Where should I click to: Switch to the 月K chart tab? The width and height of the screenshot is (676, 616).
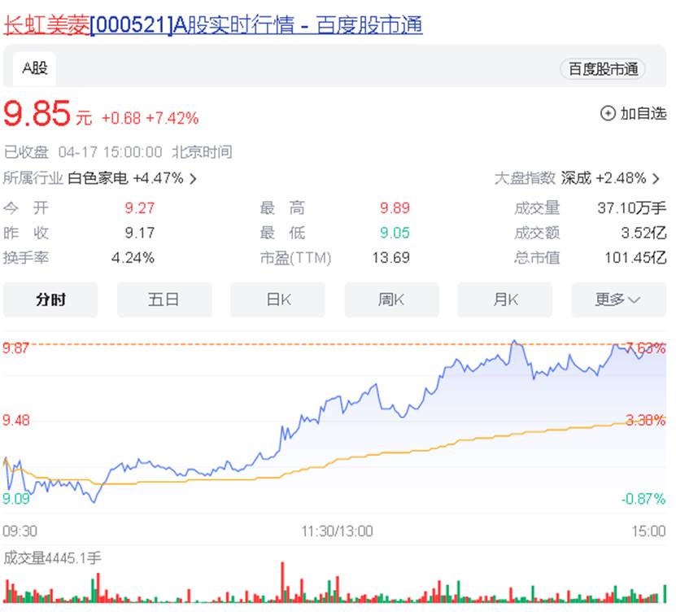505,299
